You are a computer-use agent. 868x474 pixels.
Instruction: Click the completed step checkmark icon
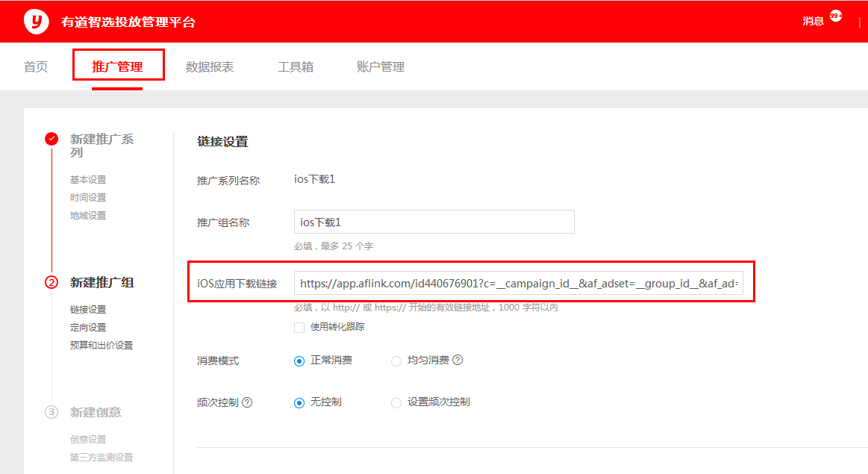pos(51,138)
